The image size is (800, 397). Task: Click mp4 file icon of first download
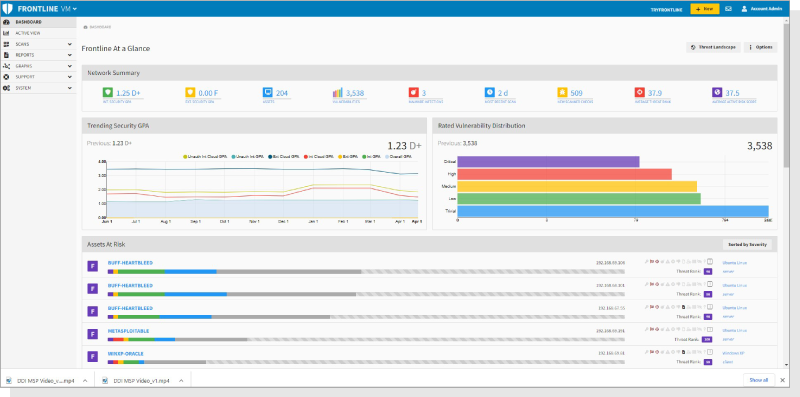(9, 381)
